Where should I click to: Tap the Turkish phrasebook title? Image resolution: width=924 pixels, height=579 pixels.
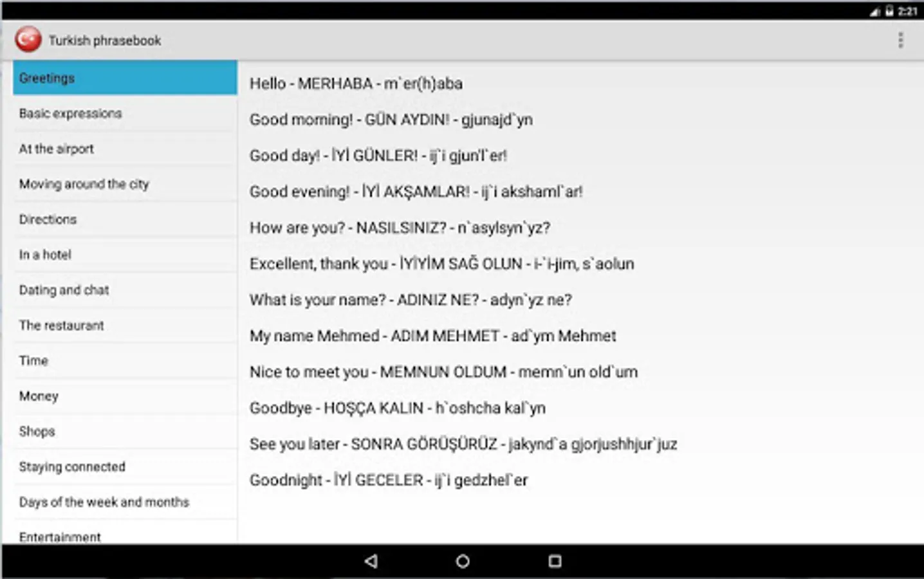click(105, 41)
